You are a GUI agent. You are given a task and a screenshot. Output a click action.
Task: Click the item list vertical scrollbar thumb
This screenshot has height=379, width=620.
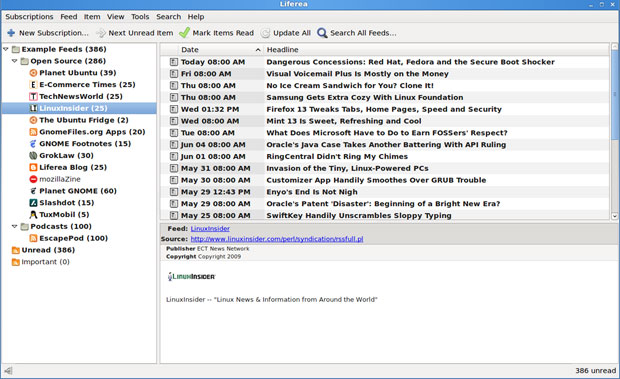click(x=614, y=94)
